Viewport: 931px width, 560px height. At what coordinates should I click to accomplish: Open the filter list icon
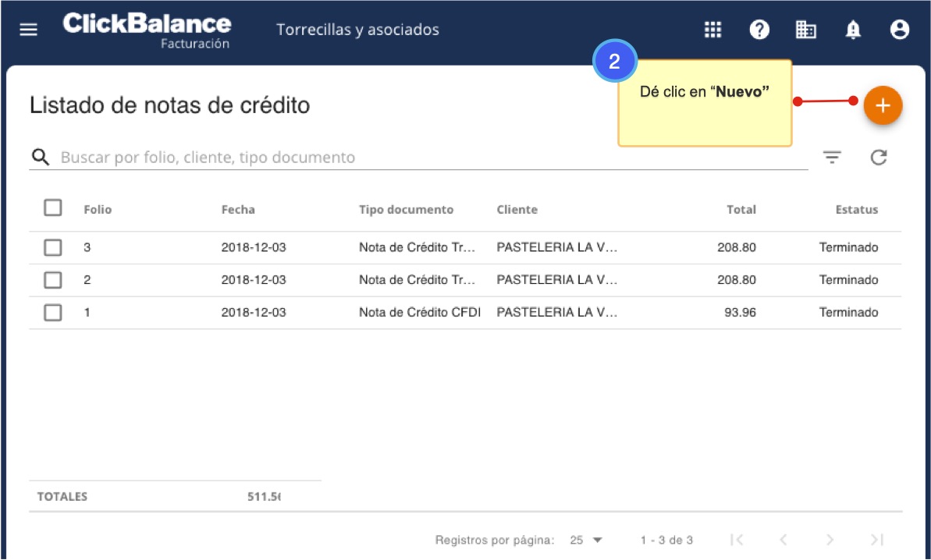833,158
